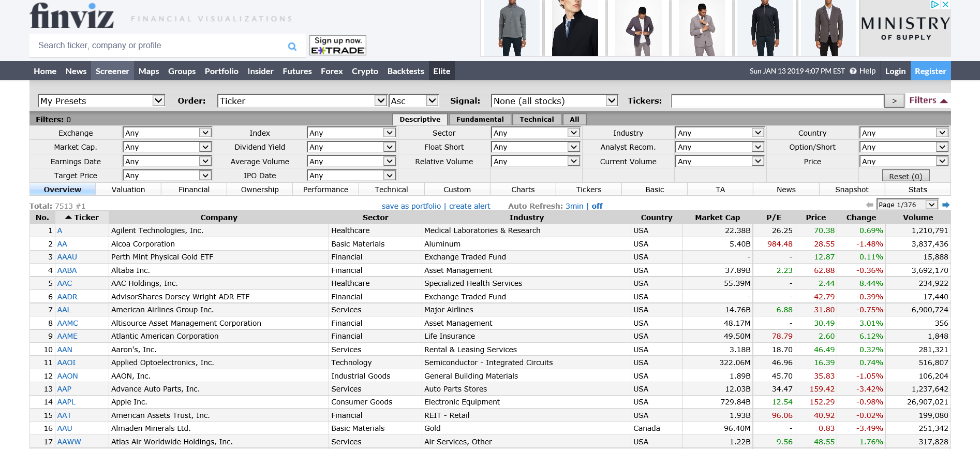Viewport: 980px width, 449px height.
Task: Open Market Cap. filter dropdown
Action: tap(167, 147)
